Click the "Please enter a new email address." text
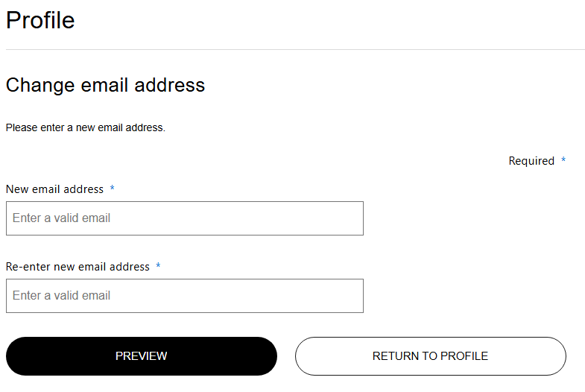 pyautogui.click(x=85, y=127)
